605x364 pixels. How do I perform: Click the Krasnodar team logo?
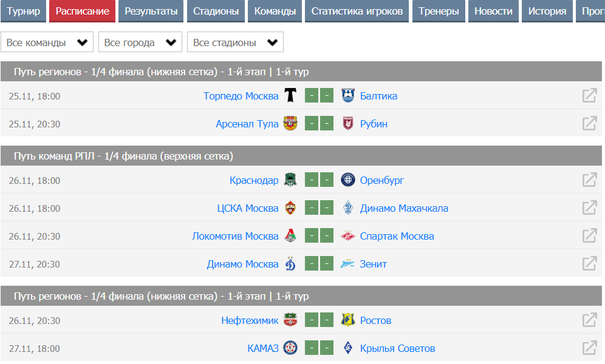pos(290,180)
